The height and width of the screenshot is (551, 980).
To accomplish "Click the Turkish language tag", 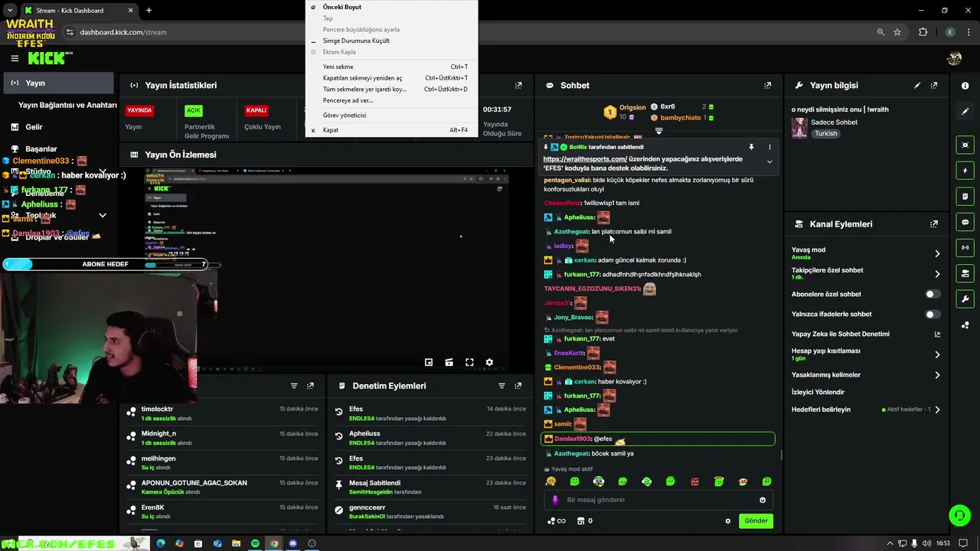I will (x=825, y=133).
